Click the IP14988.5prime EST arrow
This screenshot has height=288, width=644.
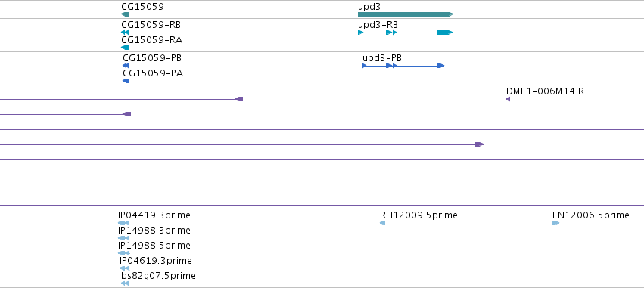point(123,253)
